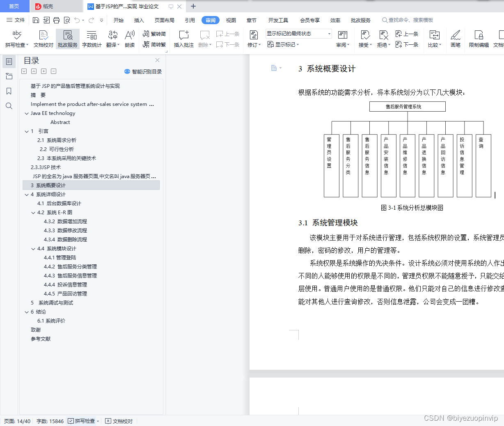This screenshot has width=504, height=426.
Task: Toggle 文档校对 in status bar
Action: pyautogui.click(x=119, y=421)
